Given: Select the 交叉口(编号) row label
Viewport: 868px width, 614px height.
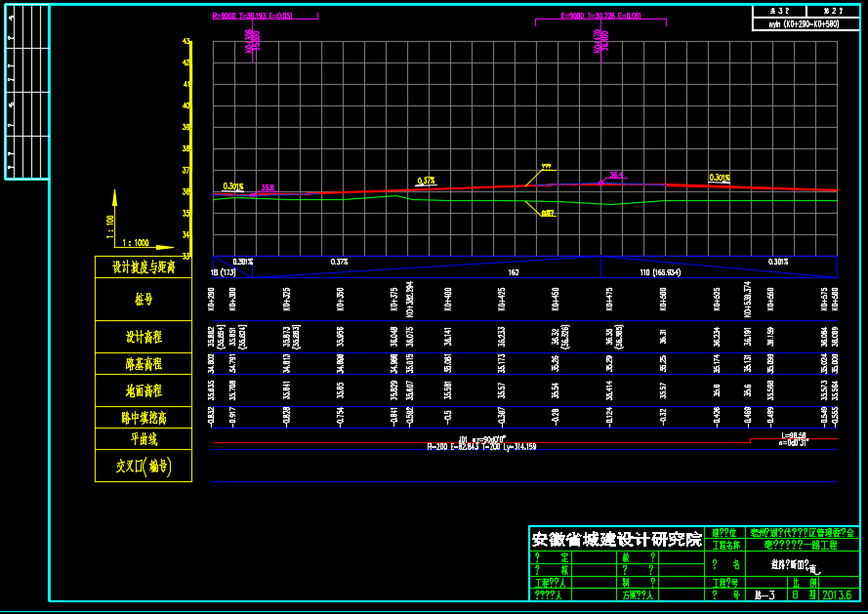Looking at the screenshot, I should pos(144,467).
